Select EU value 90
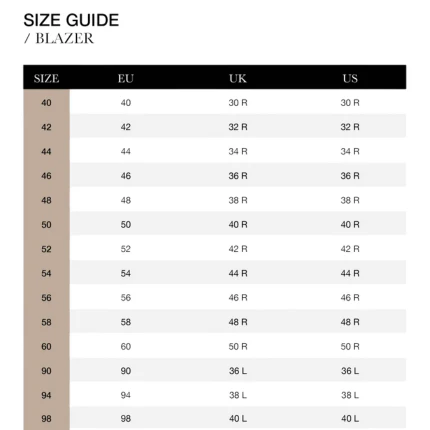 click(126, 371)
